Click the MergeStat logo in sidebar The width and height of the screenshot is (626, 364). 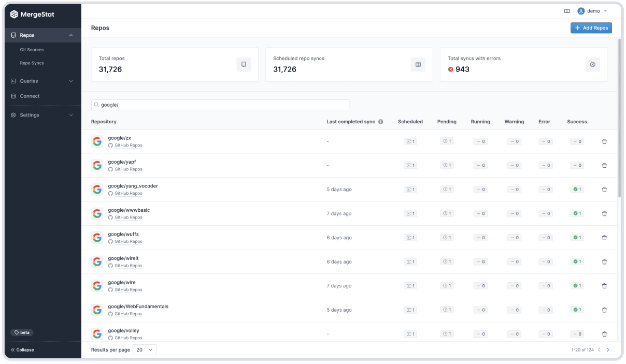[32, 14]
